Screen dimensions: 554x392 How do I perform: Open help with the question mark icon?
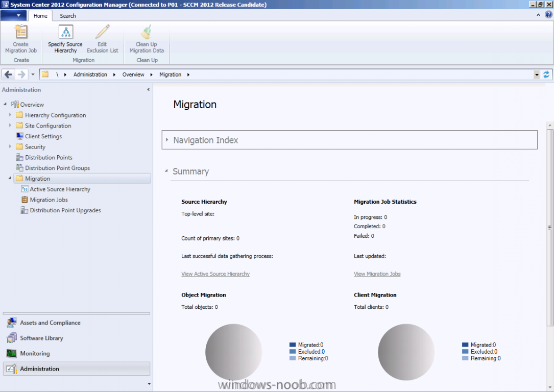(x=548, y=14)
